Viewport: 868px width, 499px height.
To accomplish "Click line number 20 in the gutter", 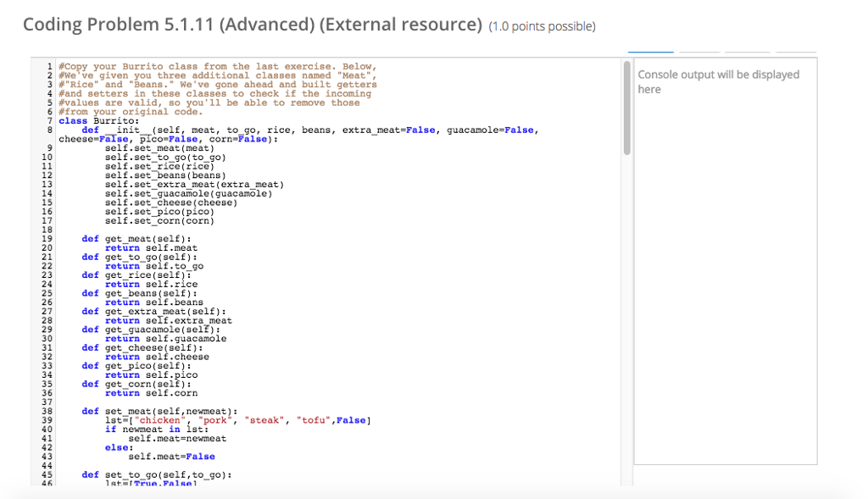I will (47, 247).
